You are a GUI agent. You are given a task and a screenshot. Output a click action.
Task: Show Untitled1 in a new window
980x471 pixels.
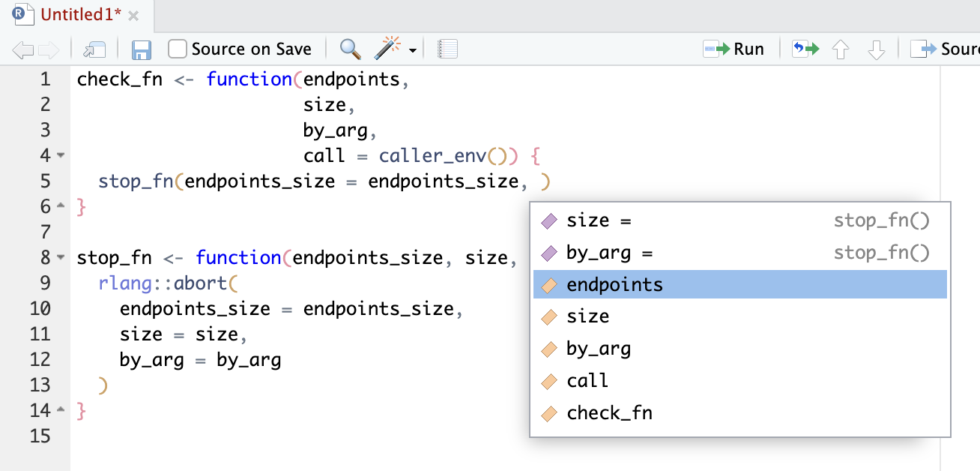pos(94,48)
